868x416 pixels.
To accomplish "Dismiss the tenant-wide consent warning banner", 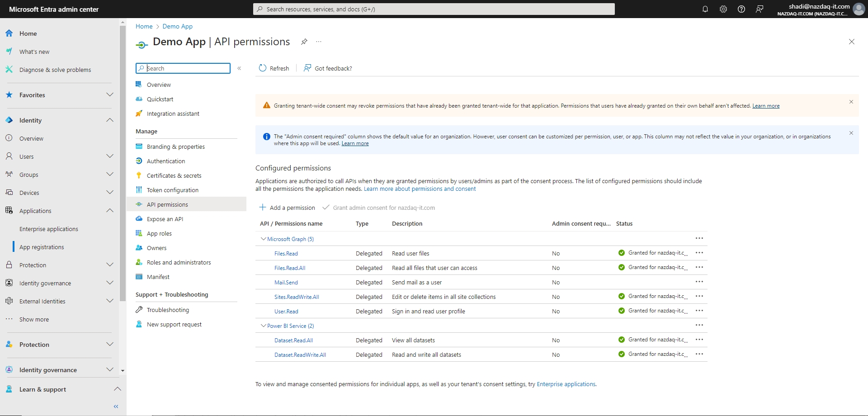I will pyautogui.click(x=851, y=102).
